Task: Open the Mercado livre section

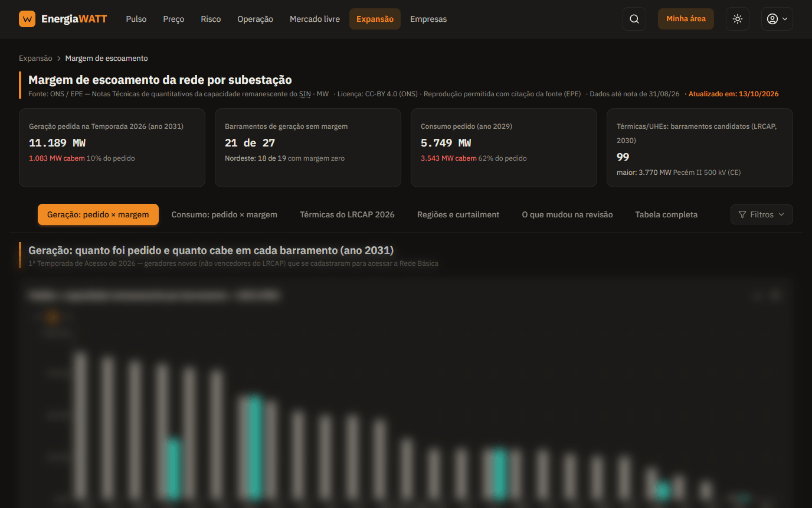Action: pos(315,19)
